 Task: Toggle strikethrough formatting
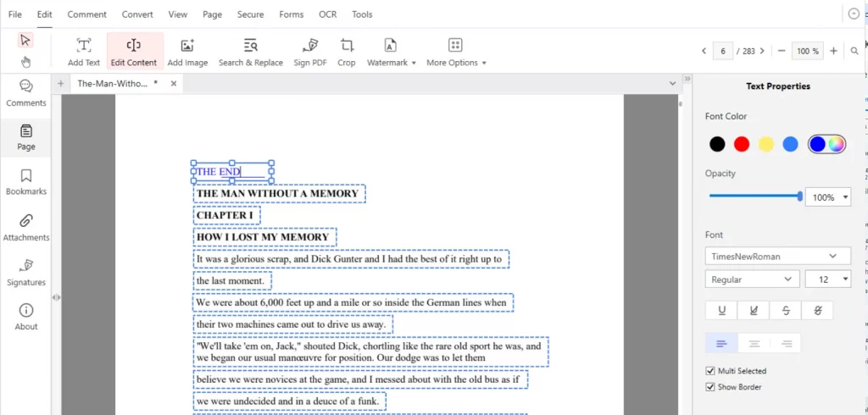pyautogui.click(x=786, y=311)
